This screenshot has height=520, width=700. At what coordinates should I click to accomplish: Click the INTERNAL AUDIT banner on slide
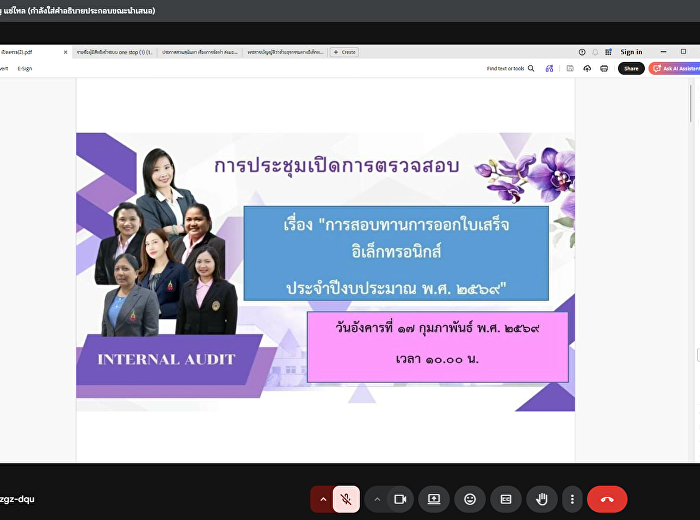pos(166,359)
